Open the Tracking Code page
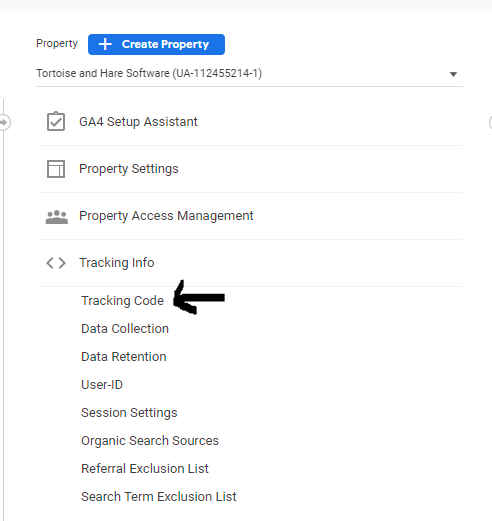Image resolution: width=492 pixels, height=521 pixels. (x=123, y=301)
